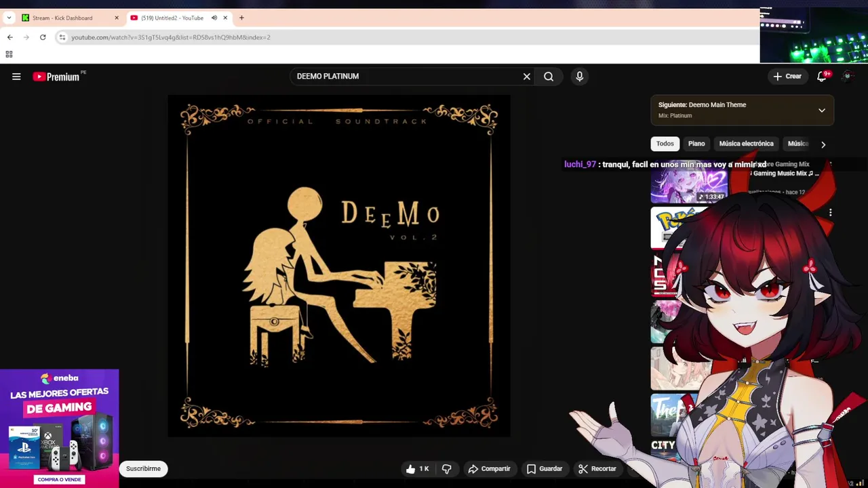This screenshot has height=488, width=868.
Task: Open the YouTube hamburger guide menu
Action: click(x=16, y=77)
